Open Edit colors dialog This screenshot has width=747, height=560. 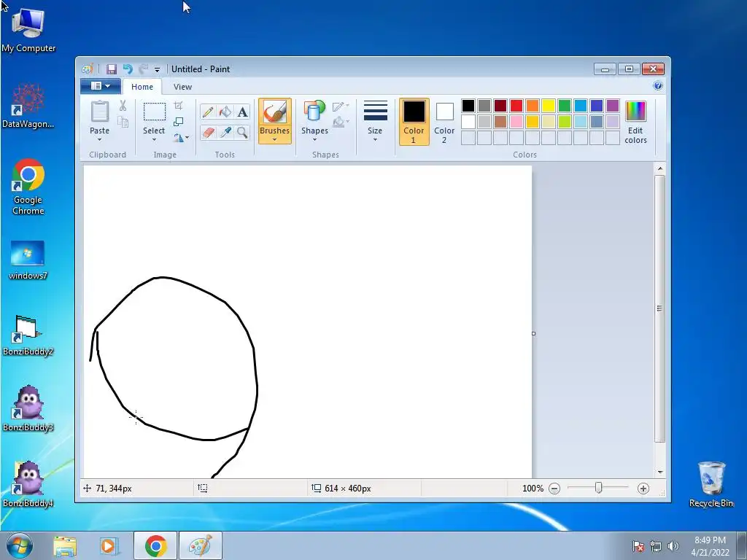click(635, 122)
